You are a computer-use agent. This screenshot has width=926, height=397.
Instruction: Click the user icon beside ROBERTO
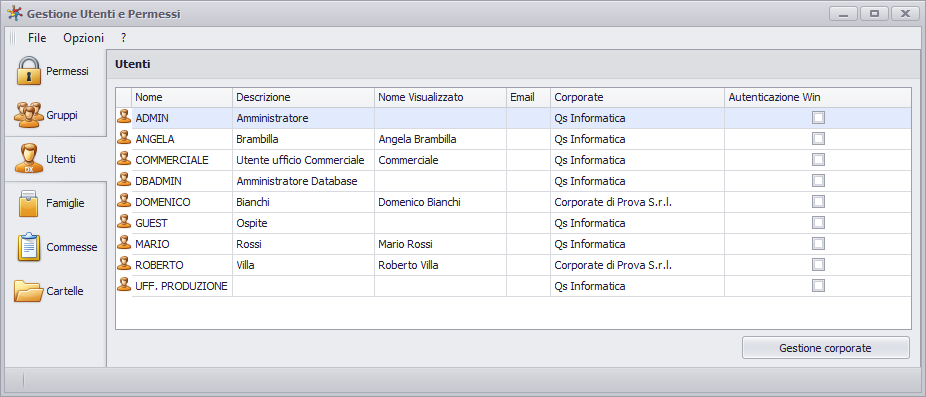coord(124,265)
